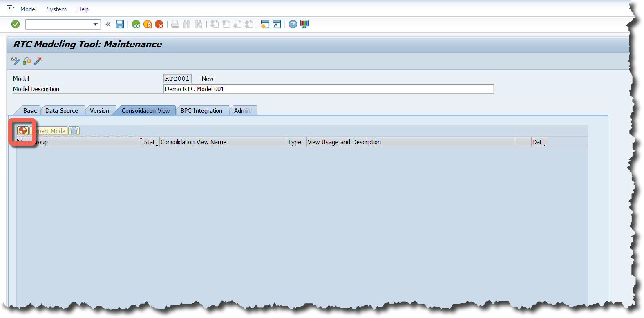This screenshot has height=318, width=644.
Task: Click the Consolidation View Name column header
Action: click(222, 142)
